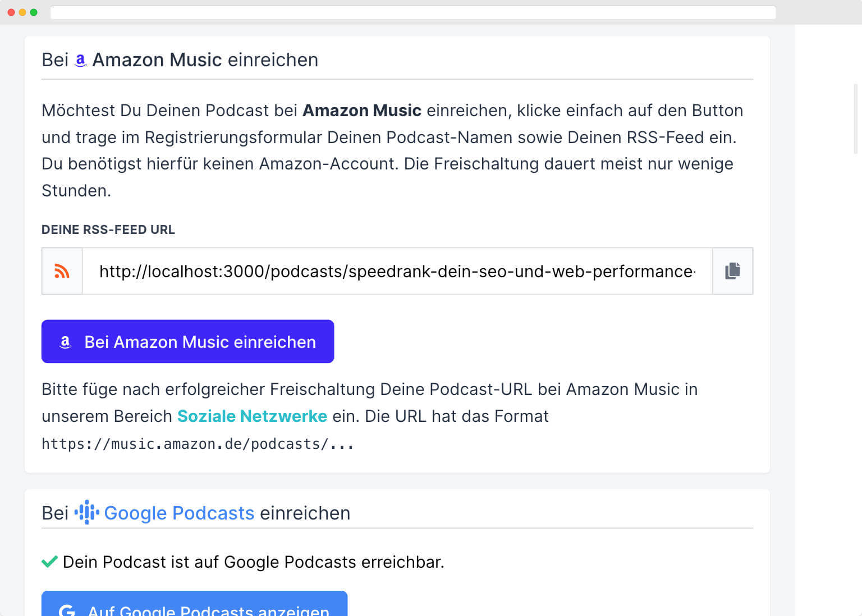Click the yellow minimize window dot
The image size is (862, 616).
pos(22,12)
